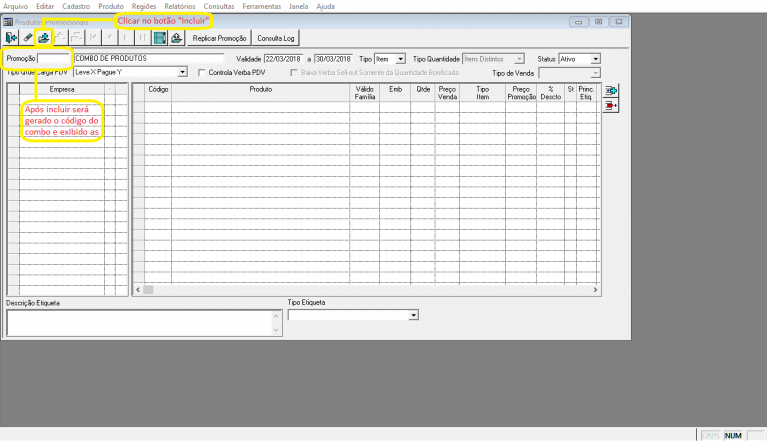Click the Preço Promoção column header
767x443 pixels.
pos(521,93)
